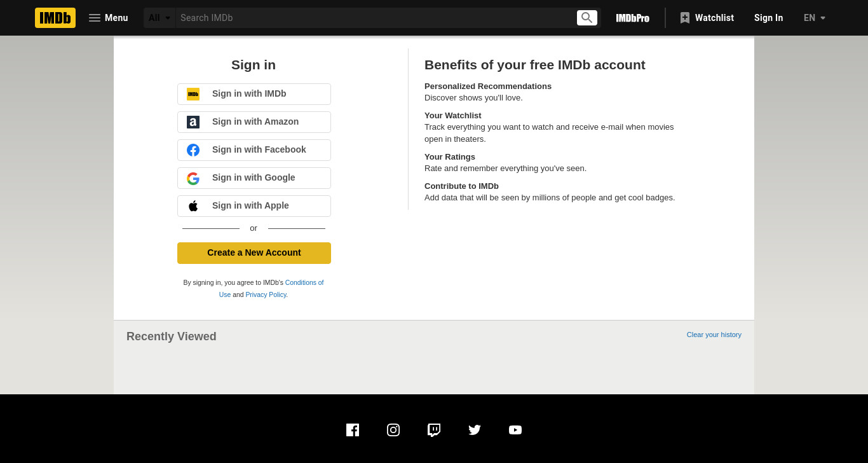Click the Personalized Recommendations text
Viewport: 868px width, 463px height.
click(x=488, y=86)
